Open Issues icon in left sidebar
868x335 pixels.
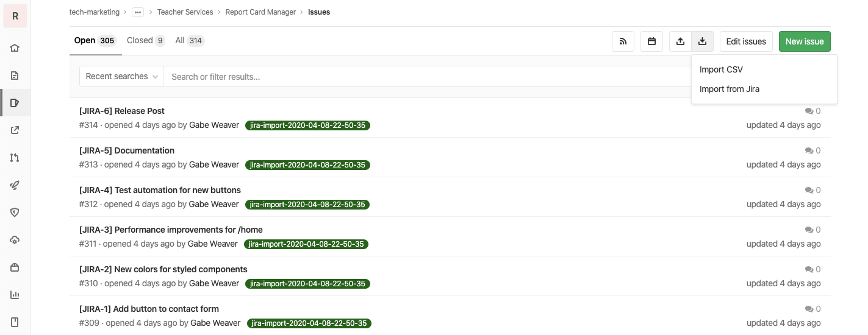coord(15,103)
